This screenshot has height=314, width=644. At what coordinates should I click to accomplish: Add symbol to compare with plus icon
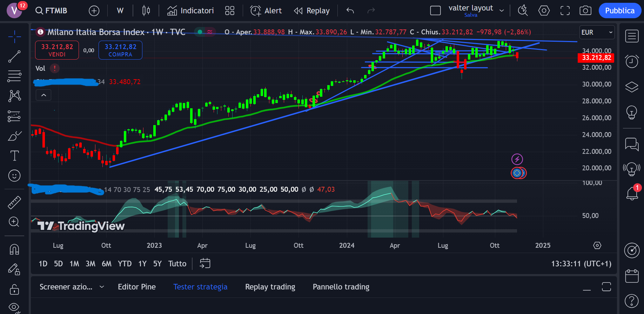(x=94, y=11)
